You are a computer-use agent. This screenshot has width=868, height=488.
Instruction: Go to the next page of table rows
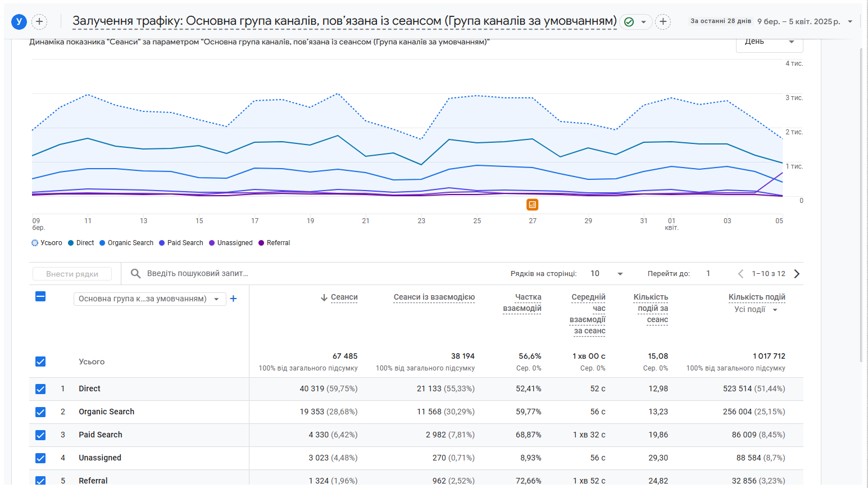[797, 274]
